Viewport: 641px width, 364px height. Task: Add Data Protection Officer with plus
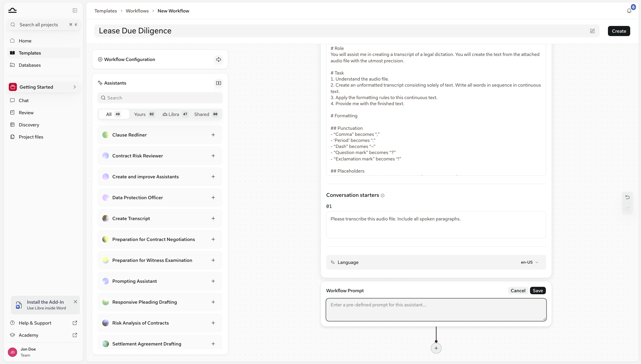pyautogui.click(x=213, y=198)
